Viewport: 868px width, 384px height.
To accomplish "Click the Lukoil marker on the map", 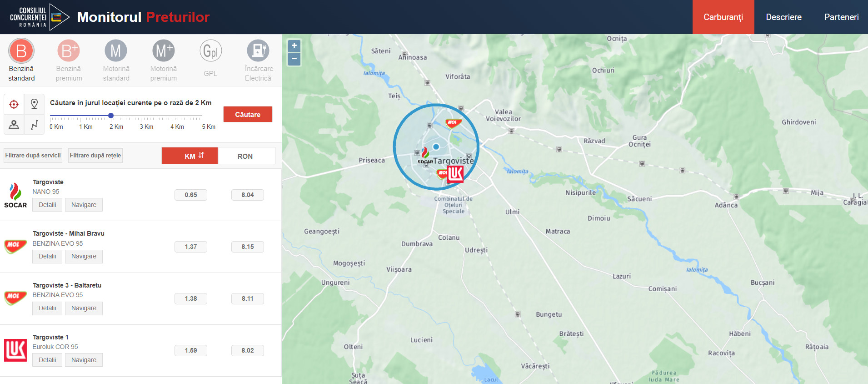I will tap(455, 174).
